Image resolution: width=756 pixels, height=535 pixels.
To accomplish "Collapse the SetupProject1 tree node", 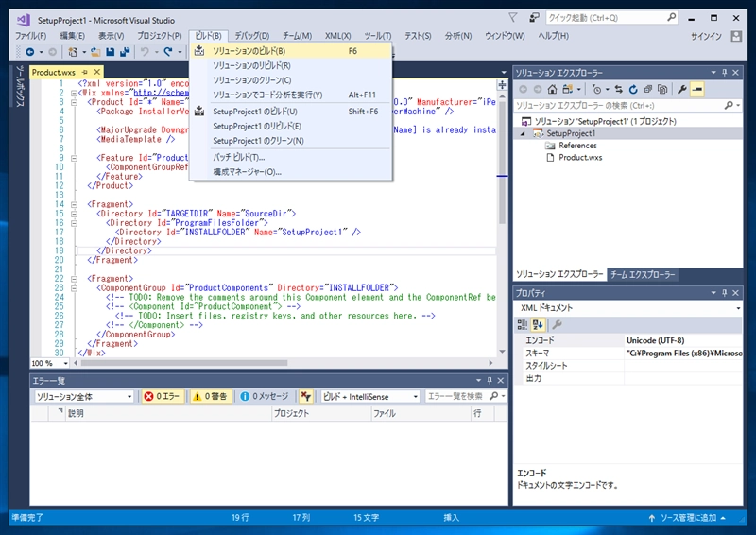I will tap(524, 133).
